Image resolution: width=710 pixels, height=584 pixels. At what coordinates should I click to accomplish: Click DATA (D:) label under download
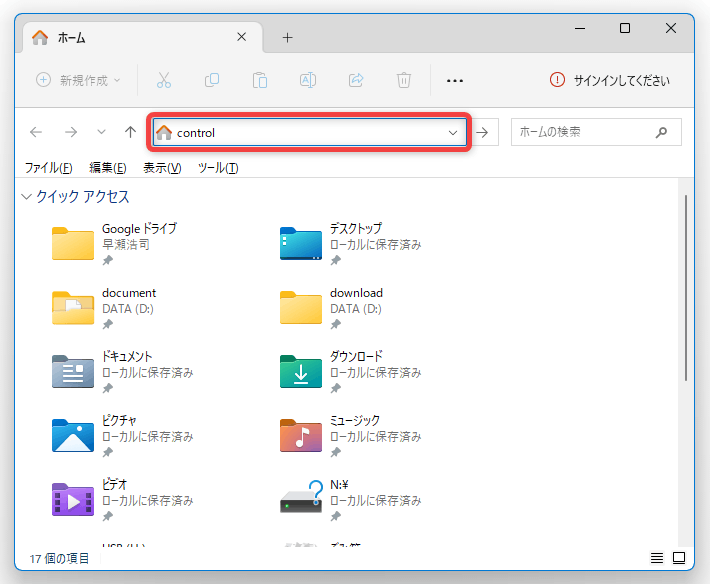(x=355, y=309)
